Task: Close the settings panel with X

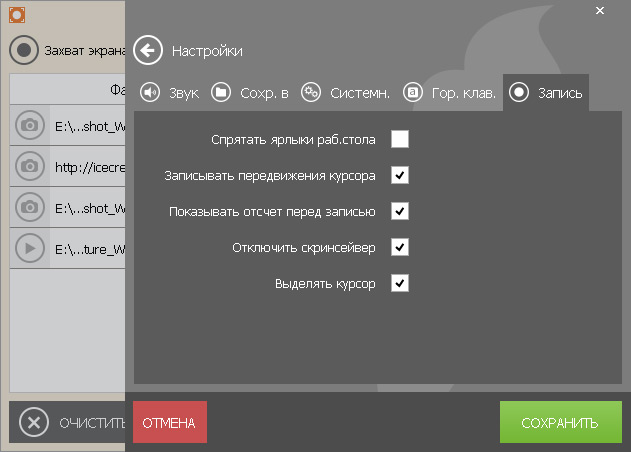Action: [x=600, y=11]
